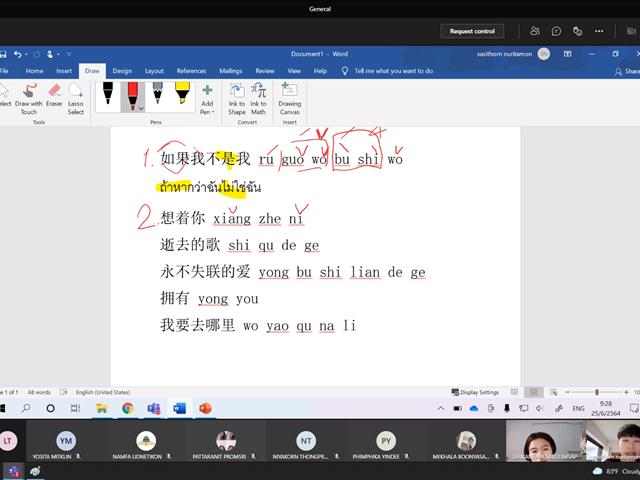Click the Request control button
This screenshot has width=640, height=480.
coord(472,31)
